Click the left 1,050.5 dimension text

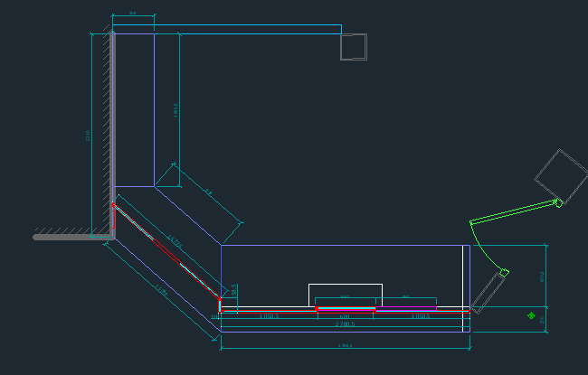point(269,316)
